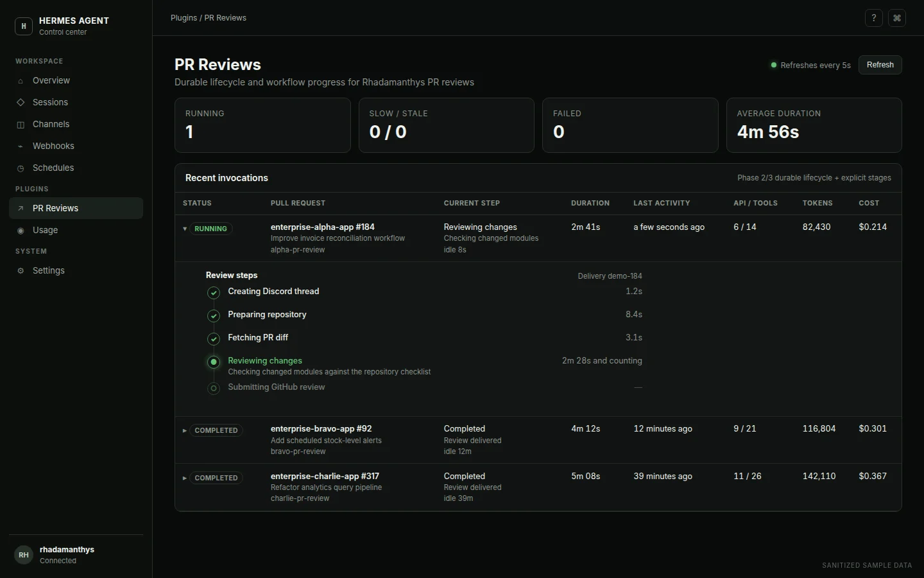This screenshot has height=578, width=924.
Task: Click the 116,804 tokens value
Action: 819,429
